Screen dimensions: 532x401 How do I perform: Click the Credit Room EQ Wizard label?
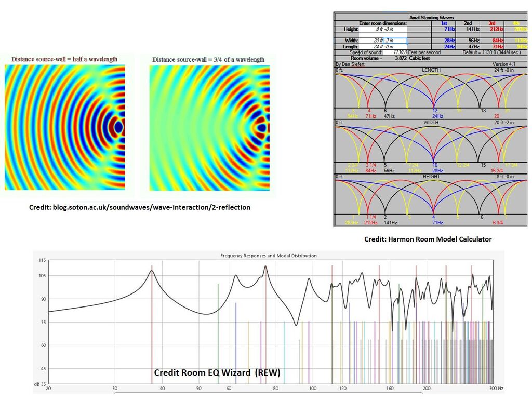[x=216, y=373]
